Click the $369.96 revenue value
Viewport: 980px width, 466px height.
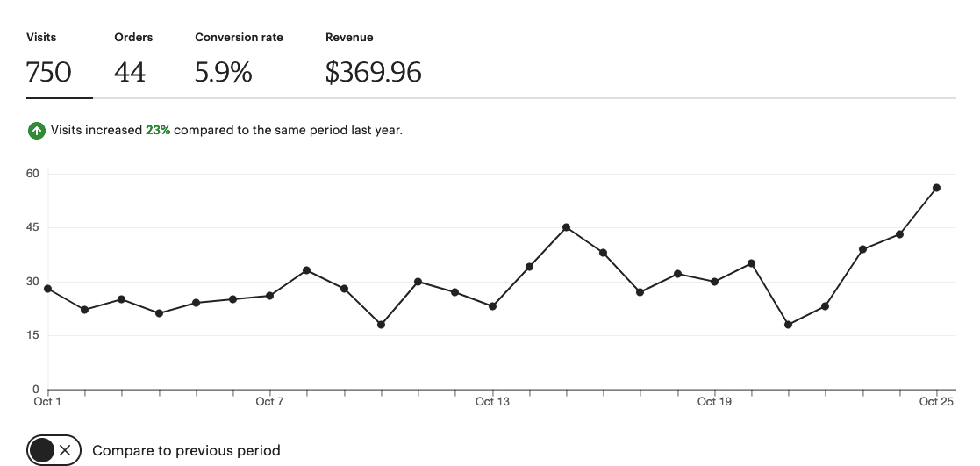click(374, 72)
